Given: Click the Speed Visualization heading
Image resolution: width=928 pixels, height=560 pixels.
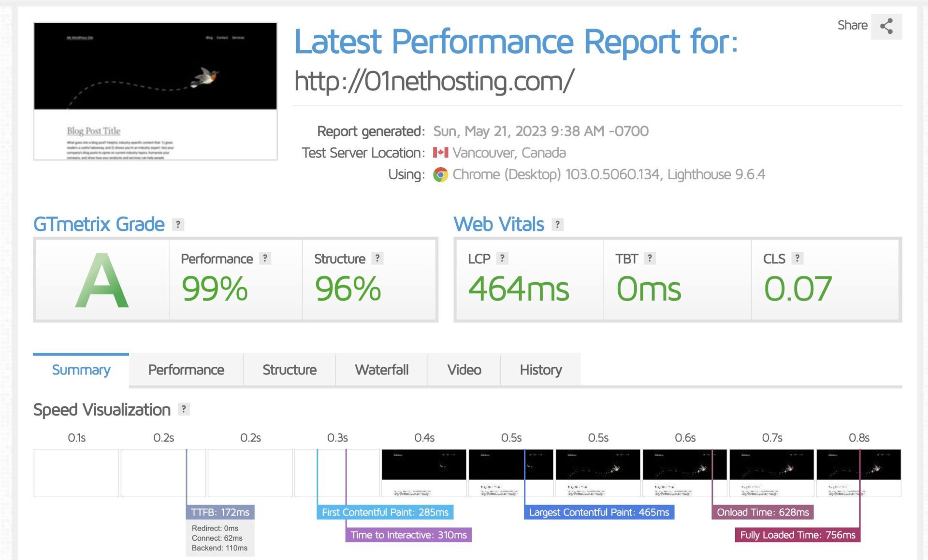Looking at the screenshot, I should (102, 409).
